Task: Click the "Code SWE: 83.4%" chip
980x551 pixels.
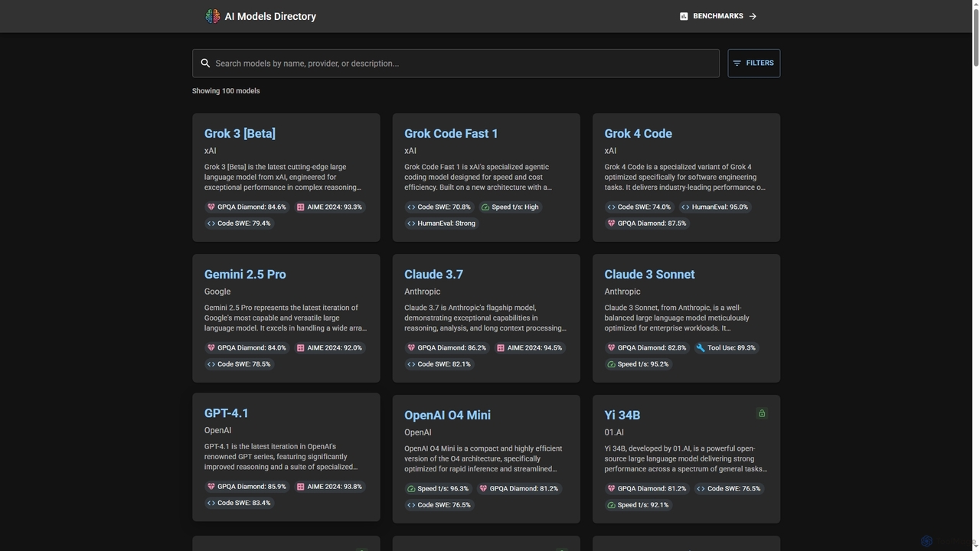Action: coord(239,503)
